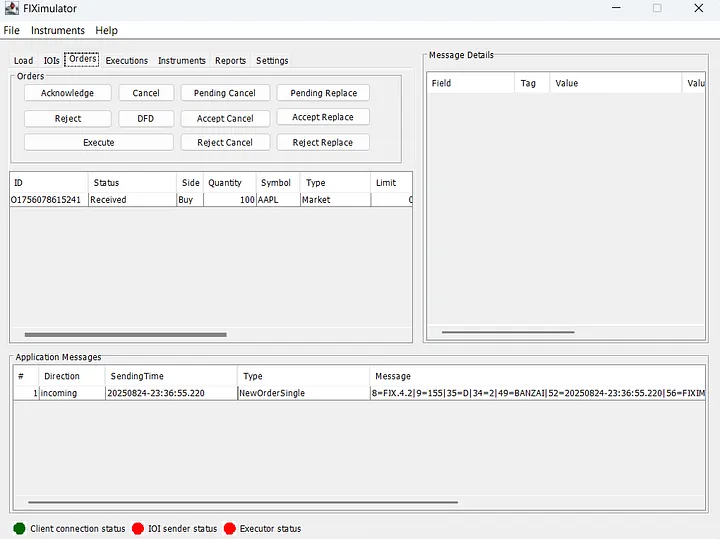Screen dimensions: 720x539
Task: Click the Quantity column header
Action: pos(230,183)
